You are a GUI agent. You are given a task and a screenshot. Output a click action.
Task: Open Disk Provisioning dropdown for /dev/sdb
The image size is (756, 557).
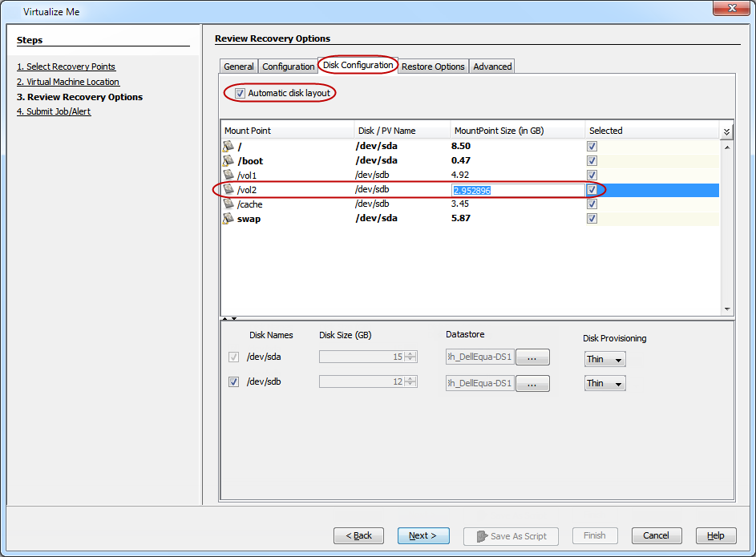click(x=604, y=383)
